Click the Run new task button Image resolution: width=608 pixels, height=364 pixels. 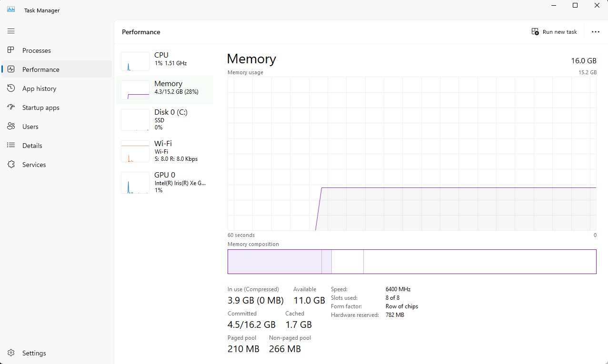coord(554,32)
